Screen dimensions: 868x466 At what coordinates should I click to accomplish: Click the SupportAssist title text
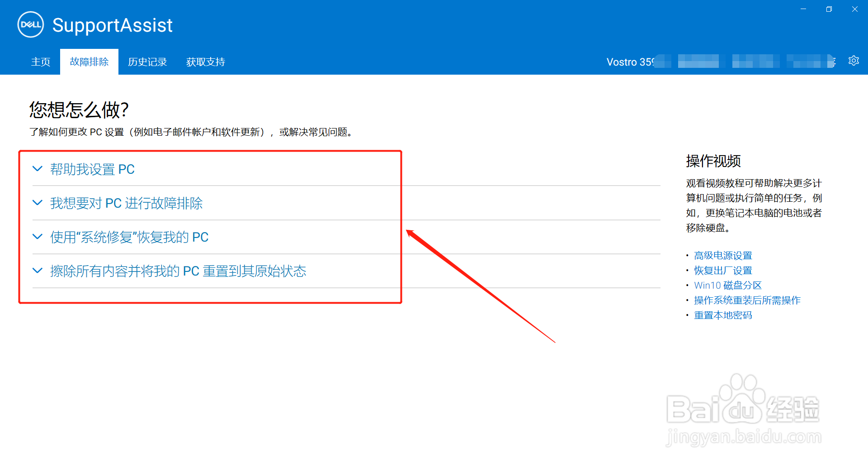[113, 25]
